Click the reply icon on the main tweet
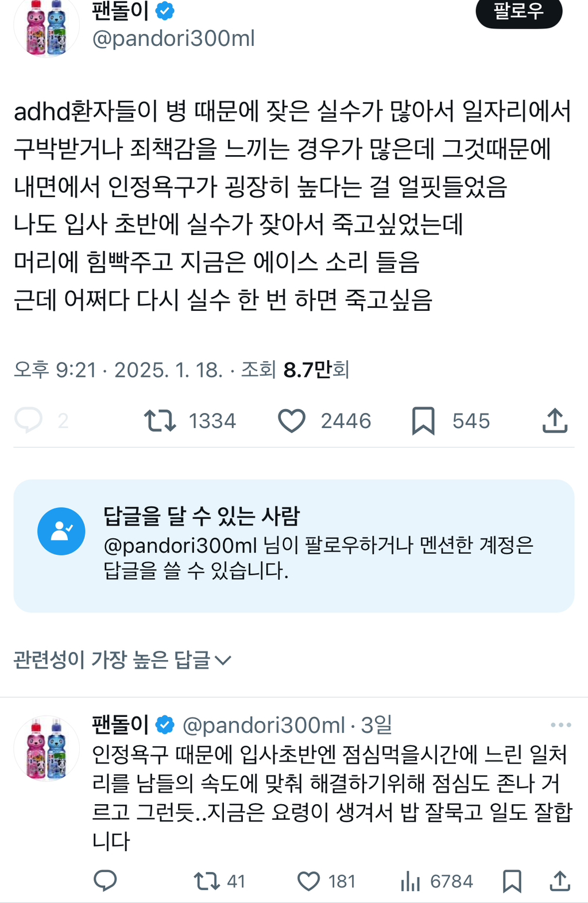This screenshot has height=903, width=588. pyautogui.click(x=28, y=421)
